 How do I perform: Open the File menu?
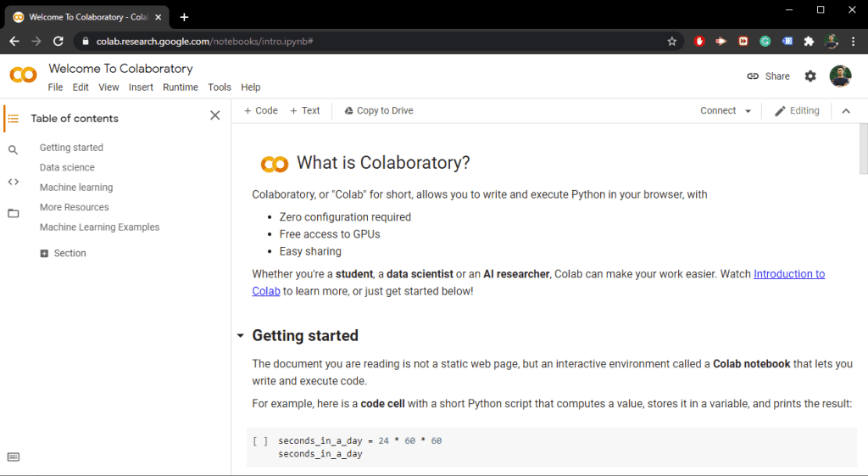pos(55,87)
